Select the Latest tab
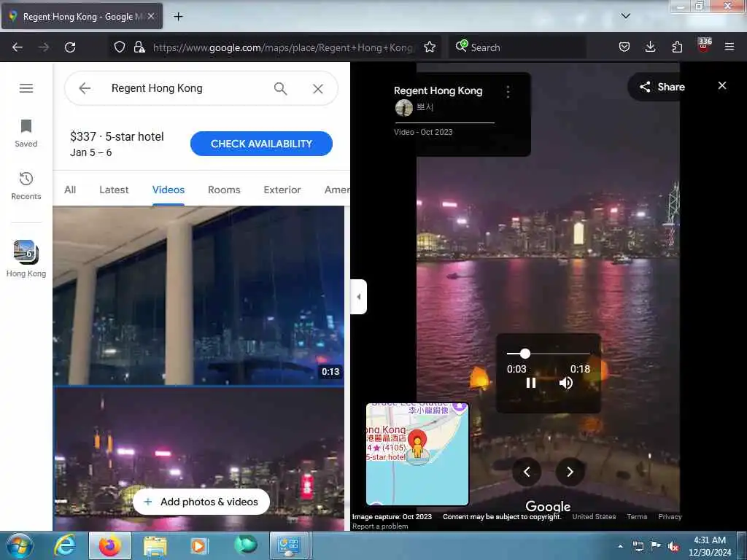This screenshot has height=560, width=747. 114,190
